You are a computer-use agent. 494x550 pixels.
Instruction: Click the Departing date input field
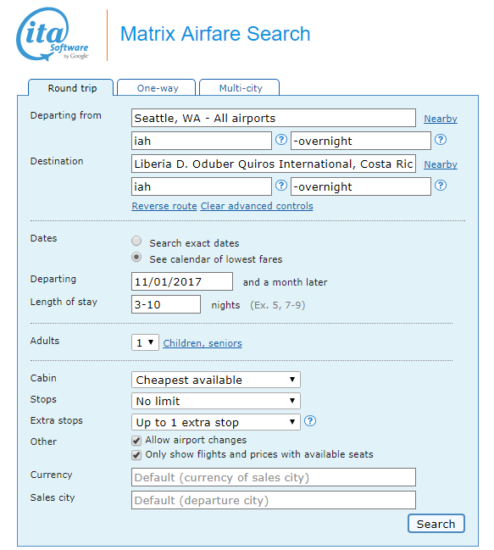[x=182, y=281]
